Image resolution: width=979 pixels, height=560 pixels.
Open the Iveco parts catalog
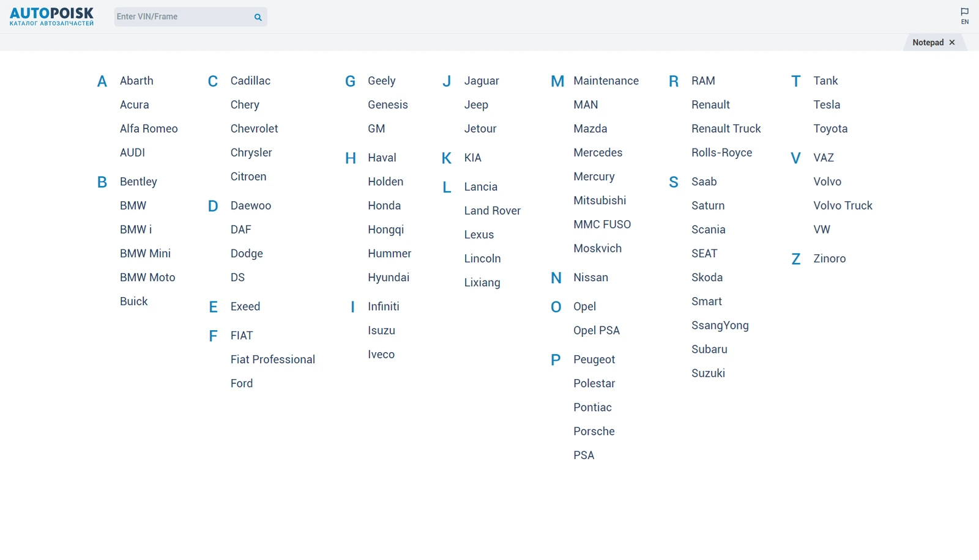[381, 355]
